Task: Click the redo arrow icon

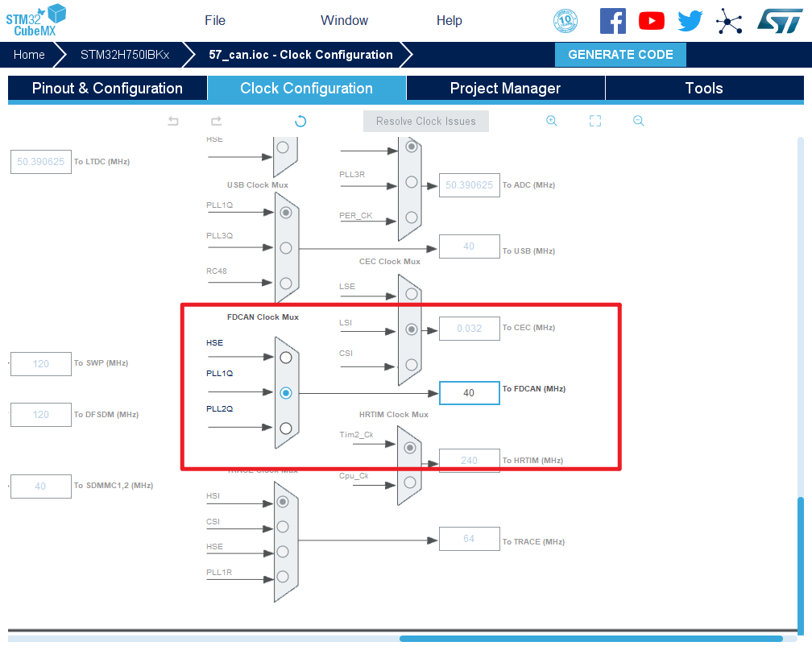Action: coord(216,121)
